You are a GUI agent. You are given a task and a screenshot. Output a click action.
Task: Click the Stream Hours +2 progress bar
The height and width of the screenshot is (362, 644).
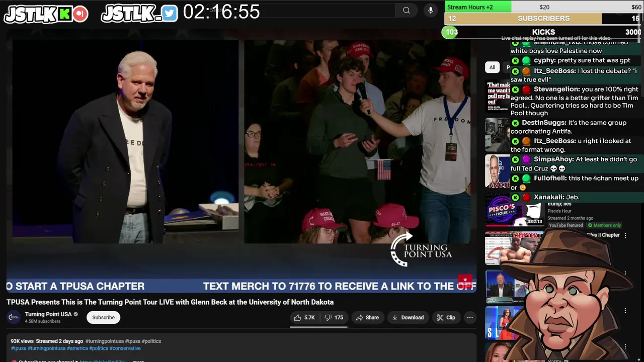[544, 7]
